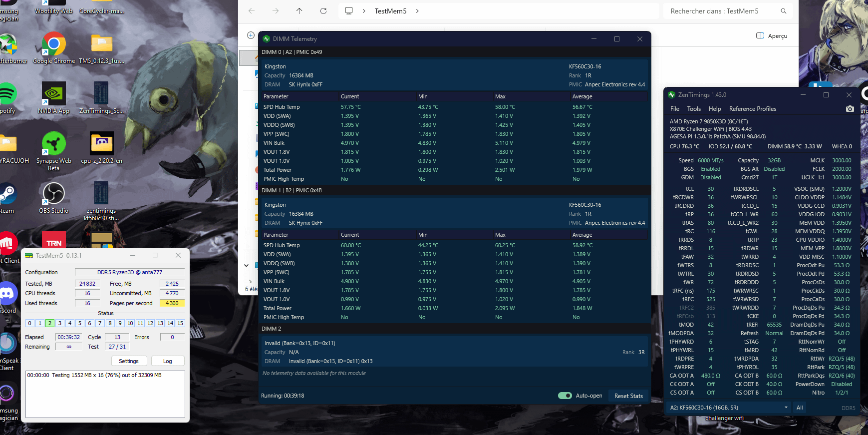Click the Speed value '6000 MT/s'
The height and width of the screenshot is (435, 868).
tap(711, 160)
